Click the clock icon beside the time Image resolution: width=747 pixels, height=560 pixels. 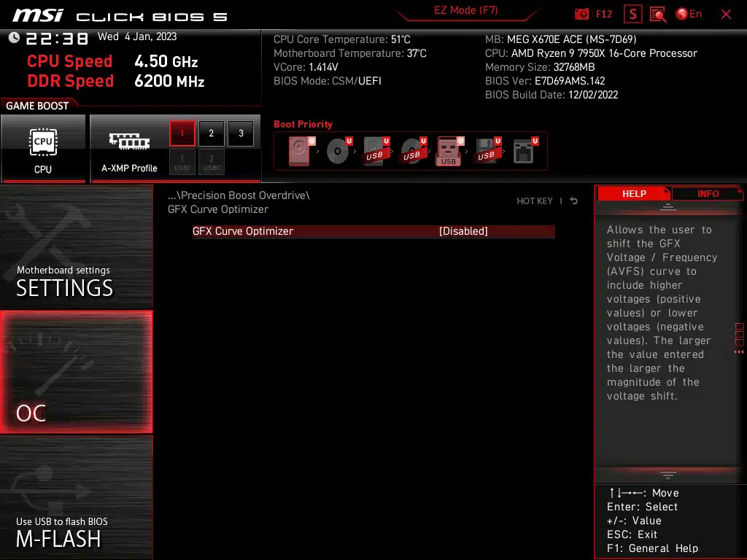click(x=14, y=38)
